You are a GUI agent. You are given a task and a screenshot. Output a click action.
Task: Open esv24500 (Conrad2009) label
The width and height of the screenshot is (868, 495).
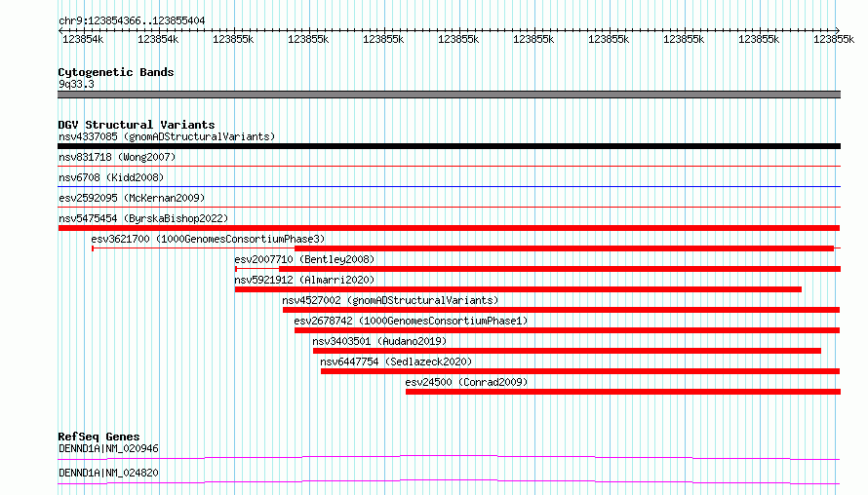pos(466,382)
